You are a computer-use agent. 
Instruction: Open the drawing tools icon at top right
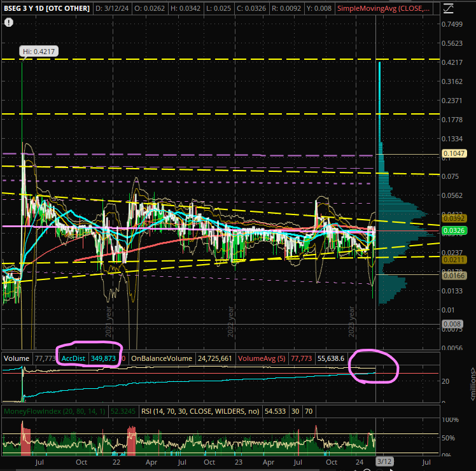pos(448,8)
